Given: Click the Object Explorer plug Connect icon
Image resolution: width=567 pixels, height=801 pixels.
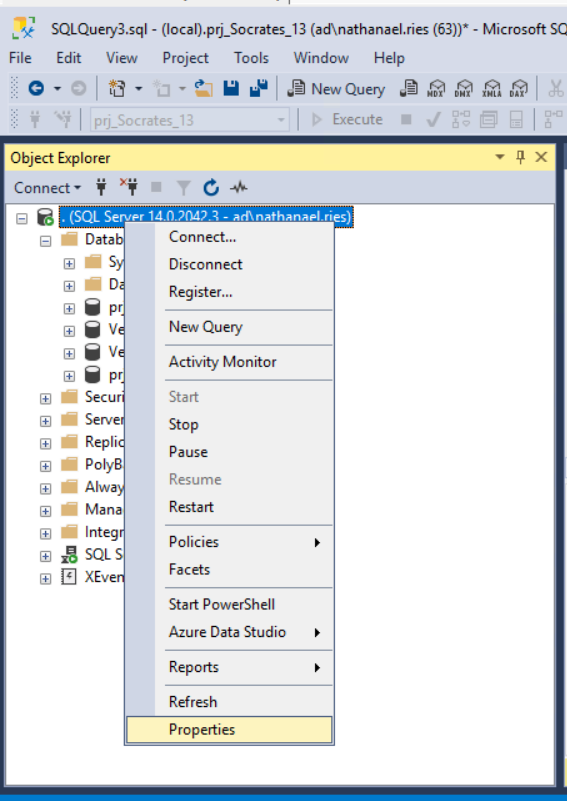Looking at the screenshot, I should 101,187.
